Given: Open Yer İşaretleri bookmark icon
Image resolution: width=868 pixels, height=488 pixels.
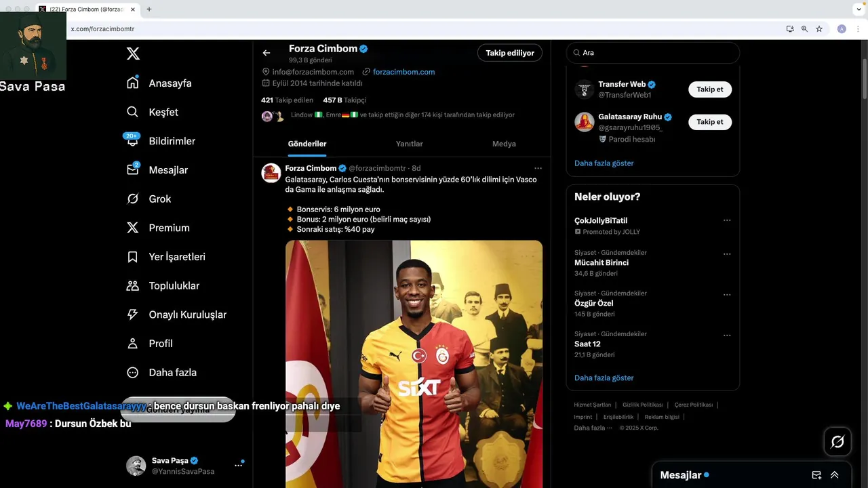Looking at the screenshot, I should coord(133,257).
